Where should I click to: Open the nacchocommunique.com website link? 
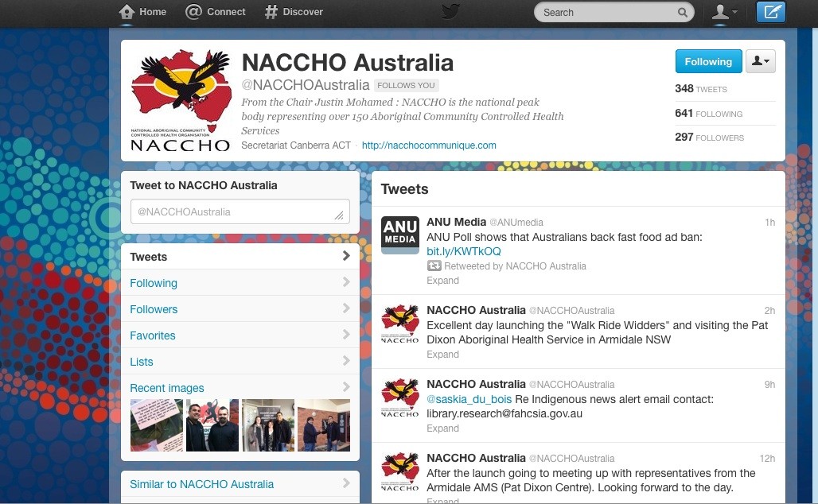coord(429,145)
